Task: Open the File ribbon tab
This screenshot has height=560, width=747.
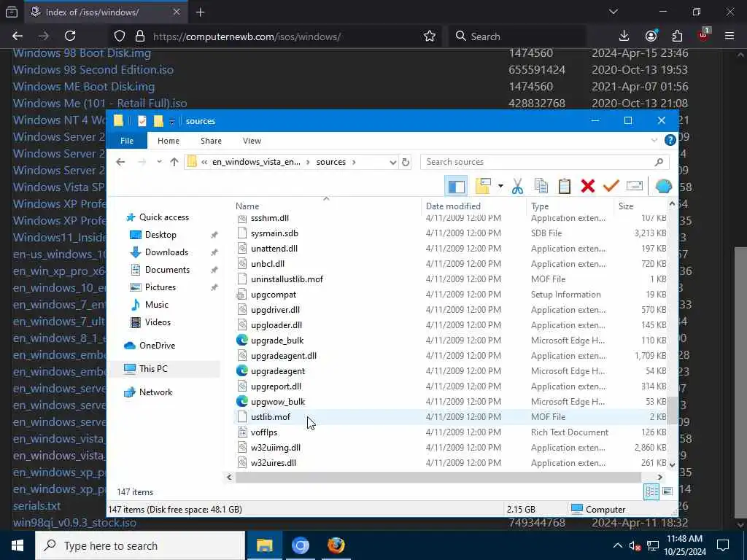Action: (x=127, y=141)
